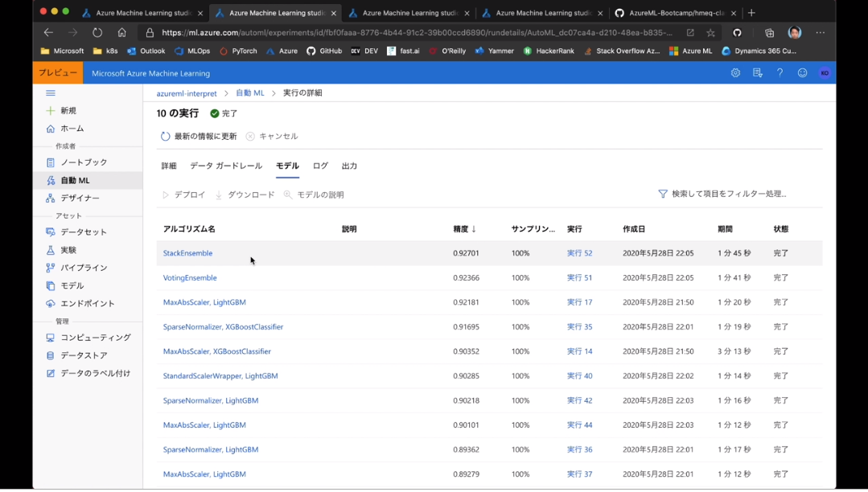Click the デザイナー sidebar icon
Image resolution: width=868 pixels, height=492 pixels.
tap(51, 198)
